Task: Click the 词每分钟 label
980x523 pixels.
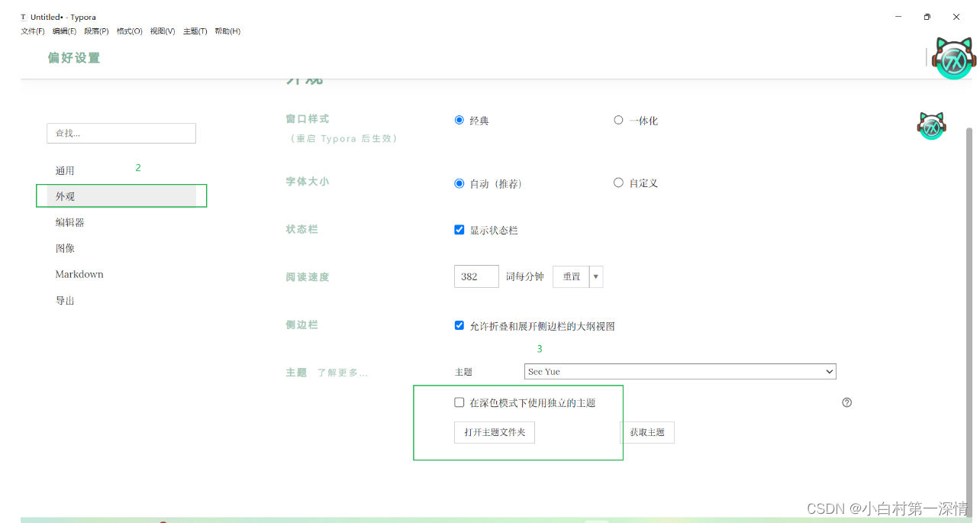Action: click(x=525, y=276)
